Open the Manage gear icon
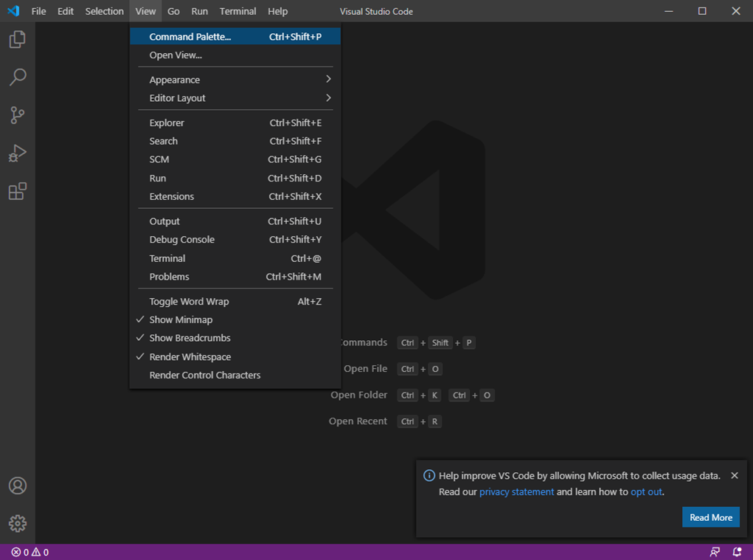The height and width of the screenshot is (560, 753). pyautogui.click(x=17, y=524)
